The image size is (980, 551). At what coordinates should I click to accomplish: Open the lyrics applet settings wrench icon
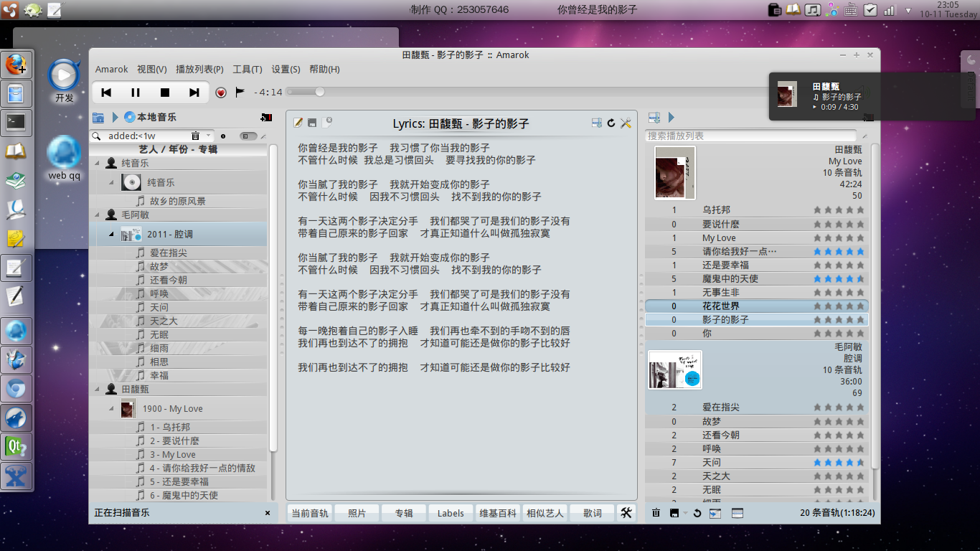click(x=626, y=123)
